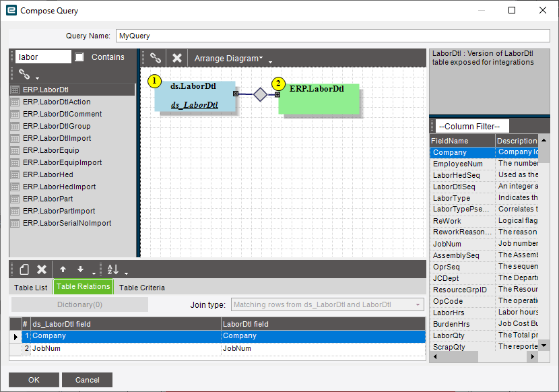Viewport: 559px width, 392px height.
Task: Click the field grid scroll down arrow
Action: 544,346
